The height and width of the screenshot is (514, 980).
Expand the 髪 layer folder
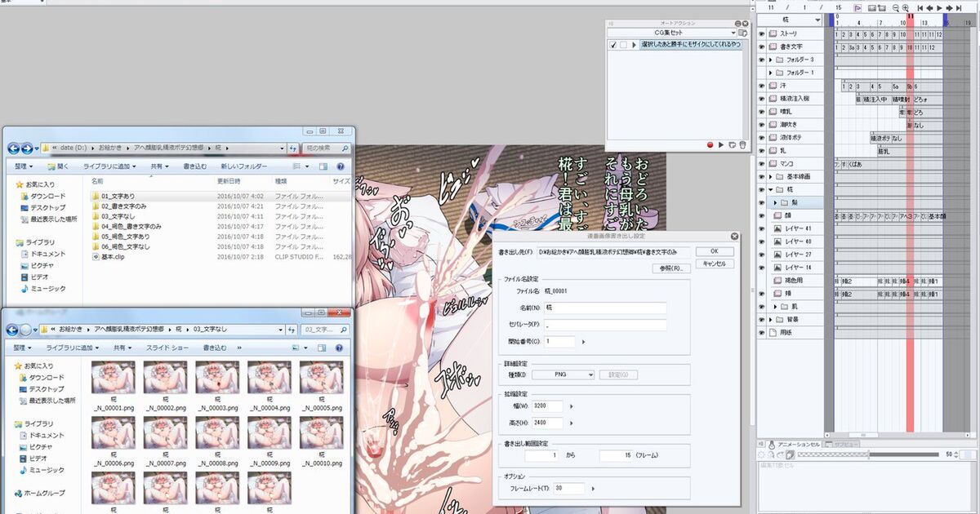776,202
